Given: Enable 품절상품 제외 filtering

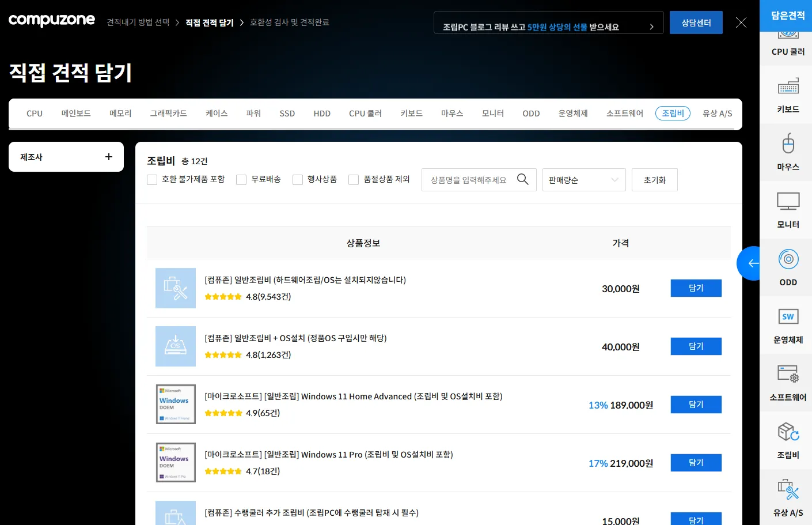Looking at the screenshot, I should 354,179.
